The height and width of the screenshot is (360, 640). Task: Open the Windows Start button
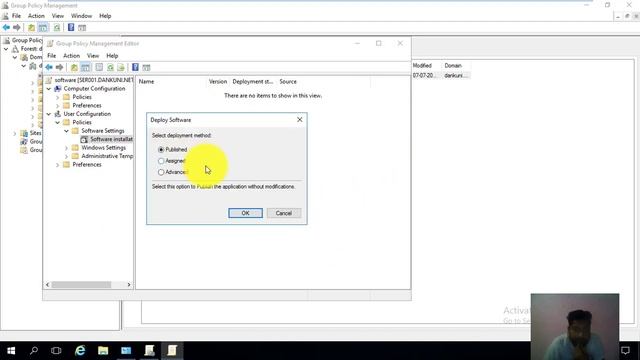pos(11,351)
